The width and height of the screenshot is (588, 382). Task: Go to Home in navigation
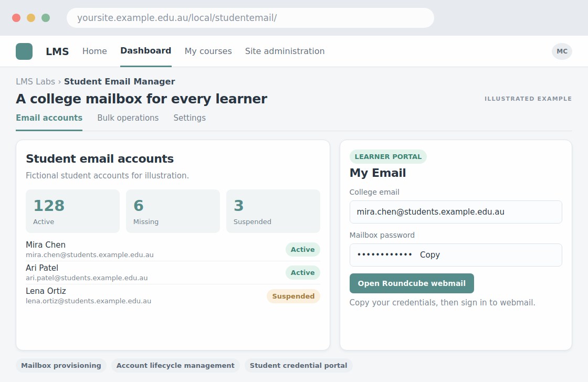[94, 51]
